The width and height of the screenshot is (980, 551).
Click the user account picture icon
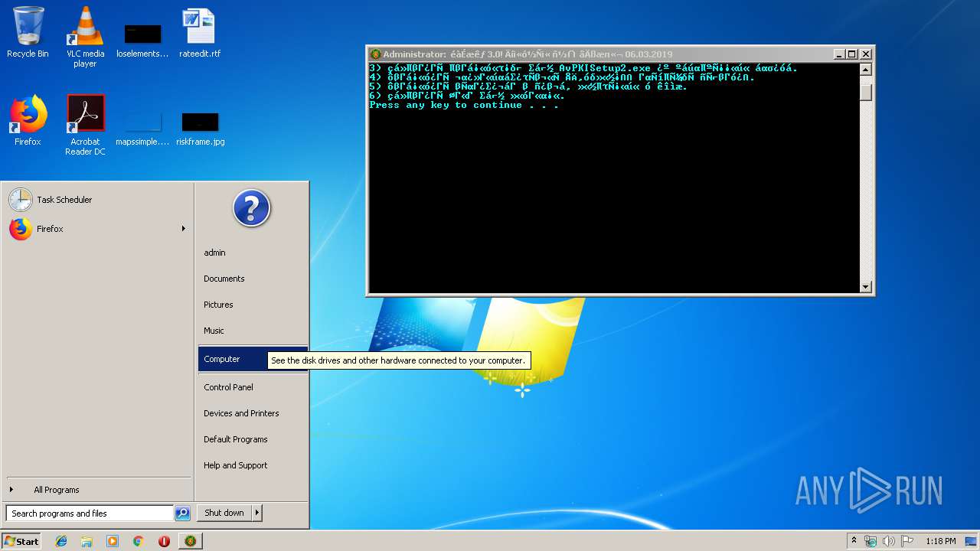[x=252, y=207]
